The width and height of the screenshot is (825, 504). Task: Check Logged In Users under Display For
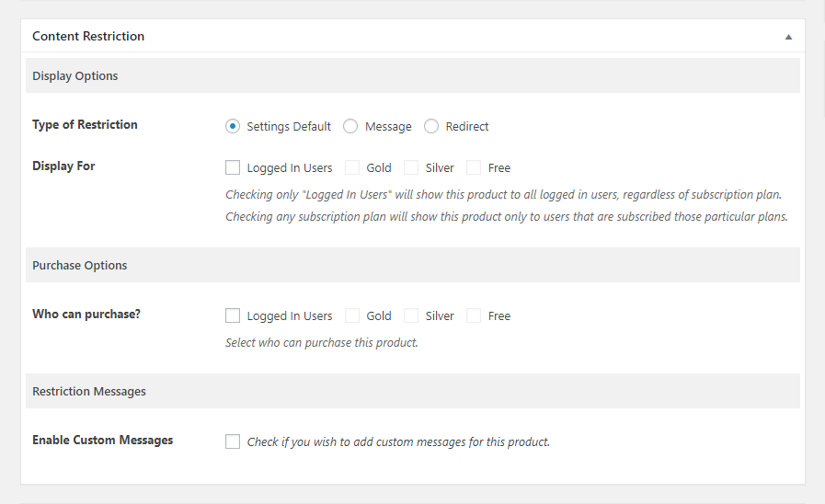[x=233, y=167]
